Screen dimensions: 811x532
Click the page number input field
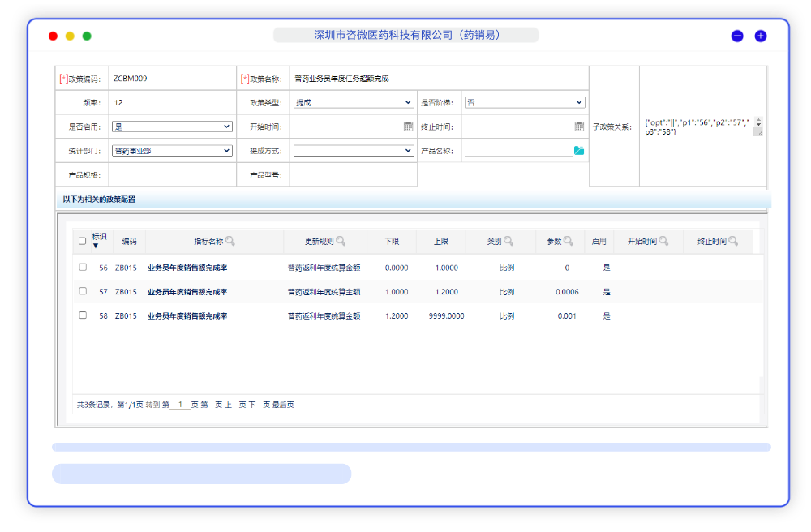tap(180, 405)
